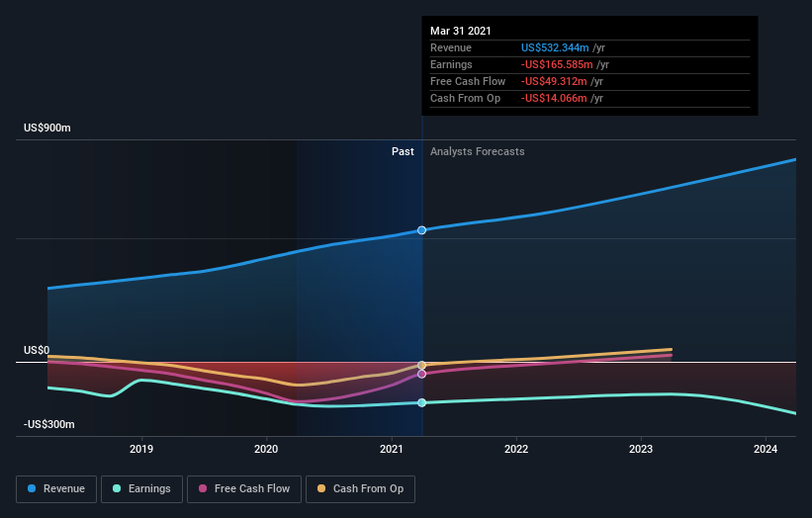Click the teal Earnings data point marker
The image size is (812, 518).
tap(422, 402)
